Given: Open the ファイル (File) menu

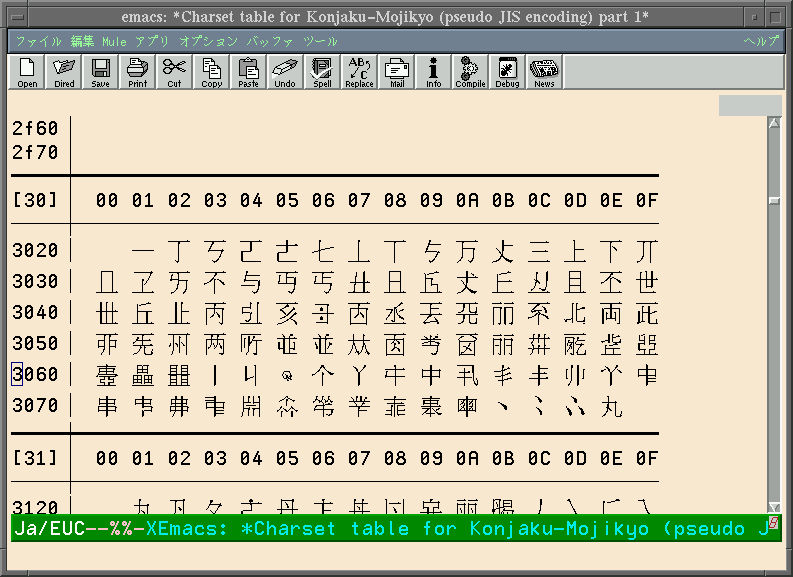Looking at the screenshot, I should coord(38,41).
